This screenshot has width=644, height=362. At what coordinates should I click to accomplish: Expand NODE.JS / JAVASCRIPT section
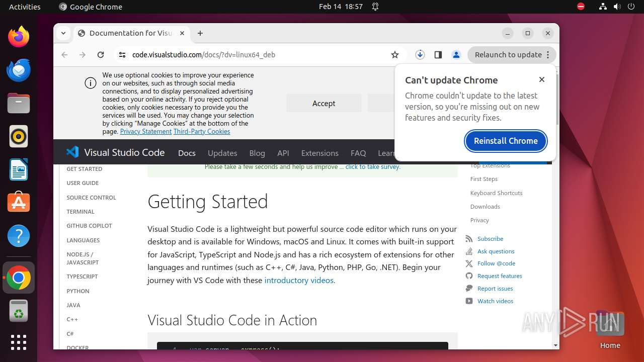pos(83,258)
